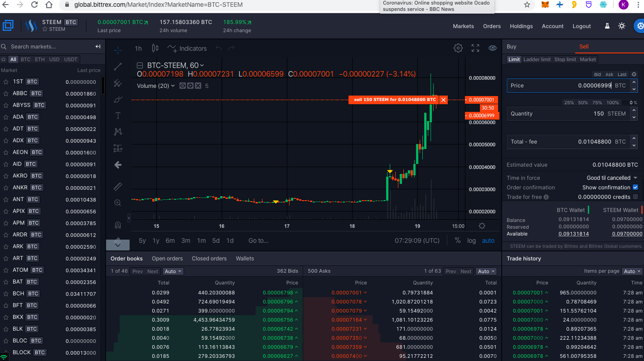Choose the Stop limit order type
644x361 pixels.
pos(565,59)
